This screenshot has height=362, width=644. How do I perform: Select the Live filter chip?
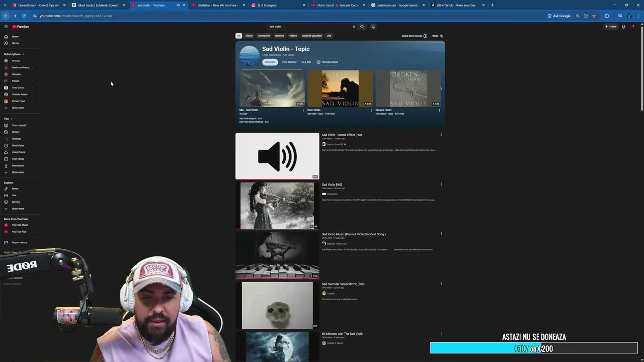pos(329,36)
